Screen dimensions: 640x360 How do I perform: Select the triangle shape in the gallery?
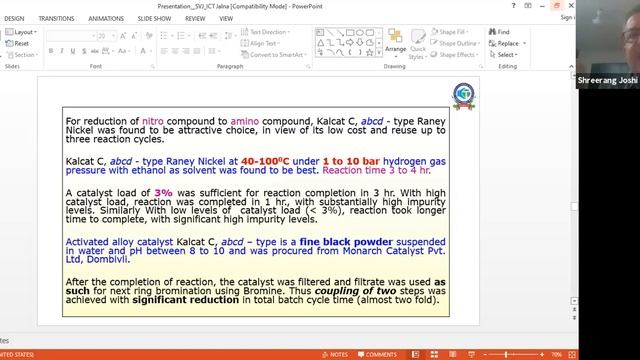(x=321, y=42)
